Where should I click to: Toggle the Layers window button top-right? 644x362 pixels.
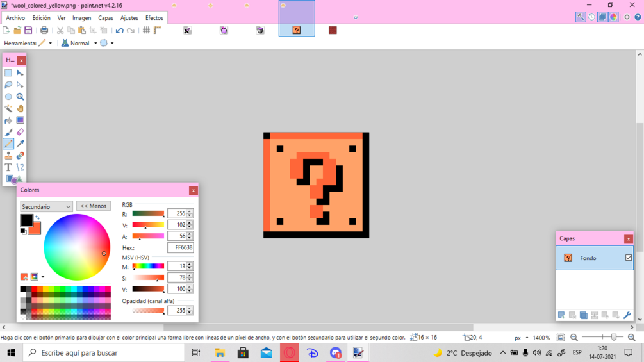[x=602, y=17]
